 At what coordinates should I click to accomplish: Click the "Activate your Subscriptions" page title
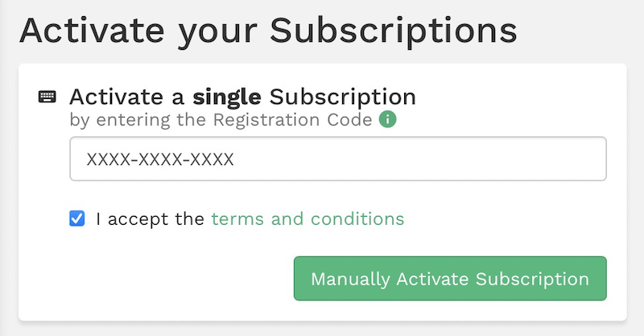click(267, 31)
